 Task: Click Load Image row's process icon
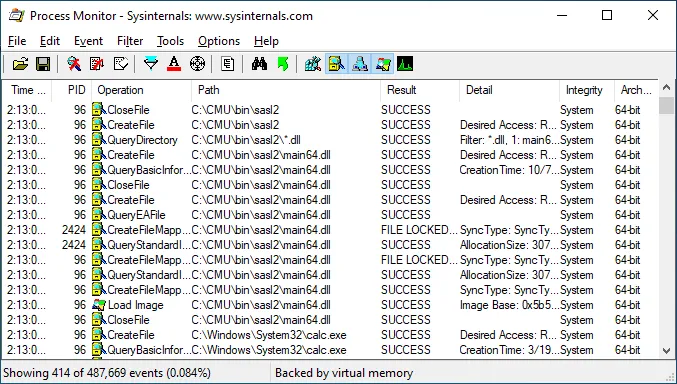99,305
